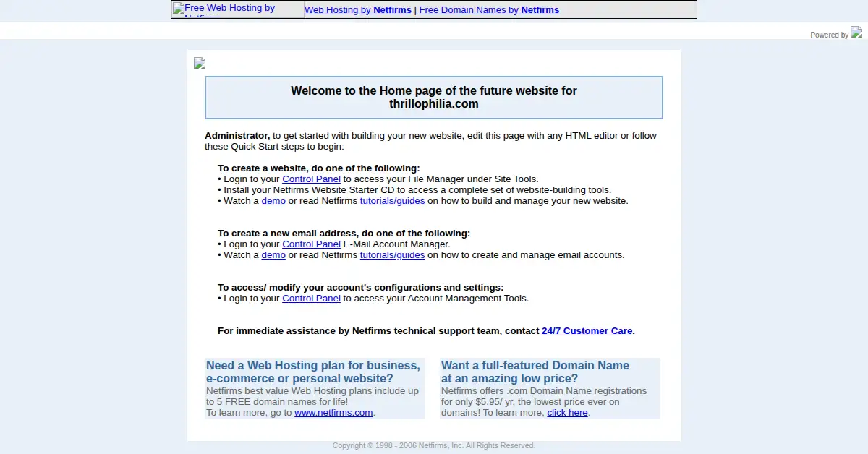
Task: Visit the www.netfirms.com link
Action: [x=333, y=413]
